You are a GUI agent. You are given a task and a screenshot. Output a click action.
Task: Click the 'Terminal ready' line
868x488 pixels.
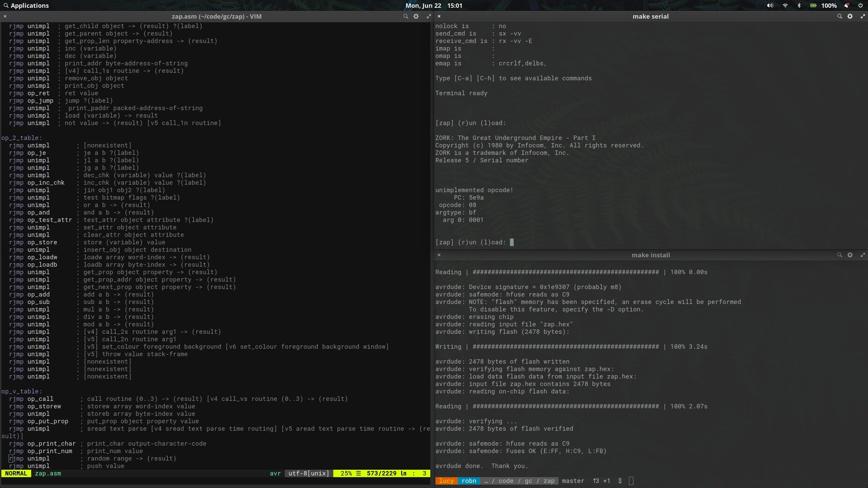point(461,93)
